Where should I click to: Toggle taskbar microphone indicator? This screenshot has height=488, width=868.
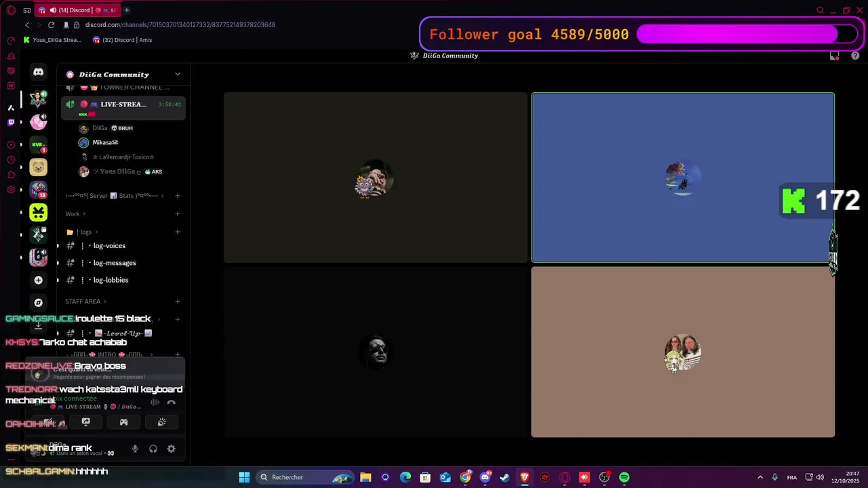pyautogui.click(x=774, y=477)
